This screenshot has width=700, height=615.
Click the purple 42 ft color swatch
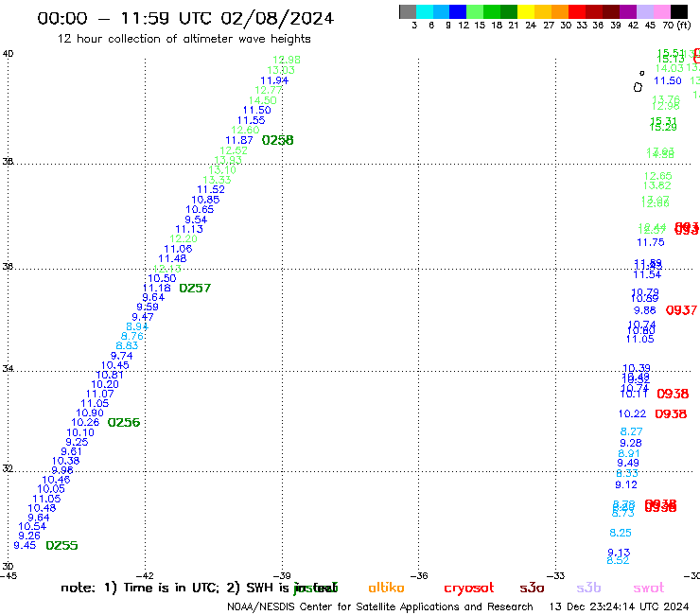628,11
